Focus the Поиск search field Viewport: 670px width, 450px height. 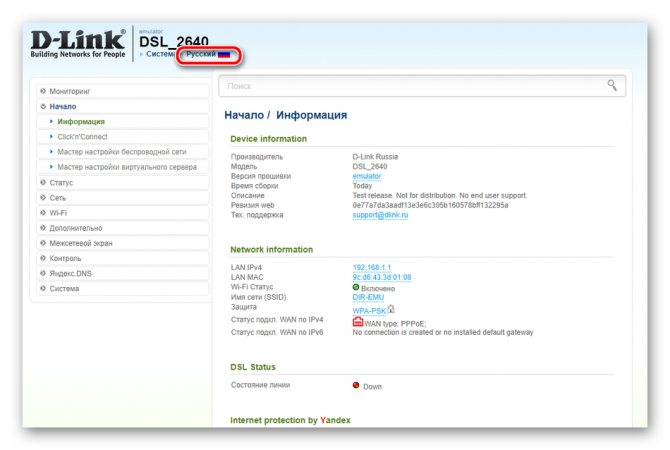tap(422, 86)
